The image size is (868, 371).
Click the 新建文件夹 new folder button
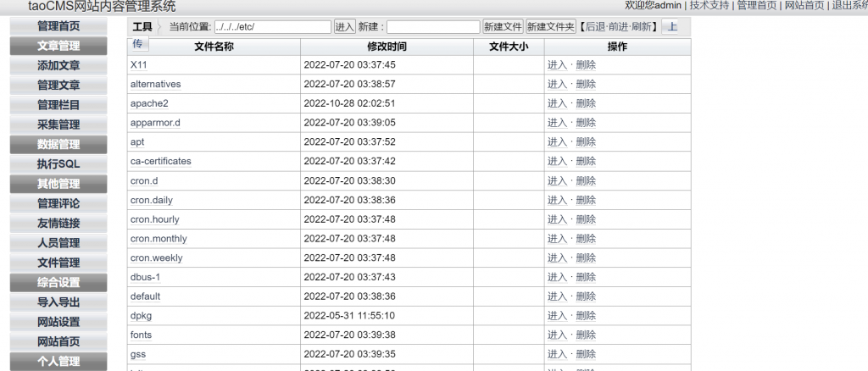coord(551,27)
